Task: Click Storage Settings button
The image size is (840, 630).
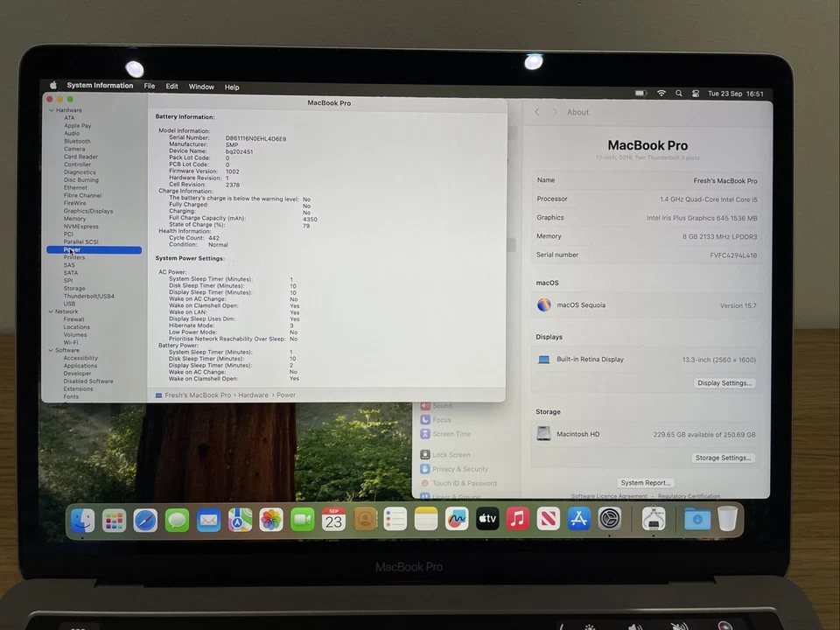Action: tap(724, 458)
